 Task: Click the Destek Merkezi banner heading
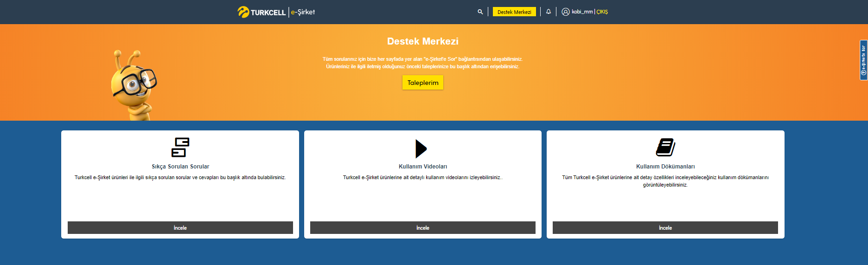click(423, 41)
